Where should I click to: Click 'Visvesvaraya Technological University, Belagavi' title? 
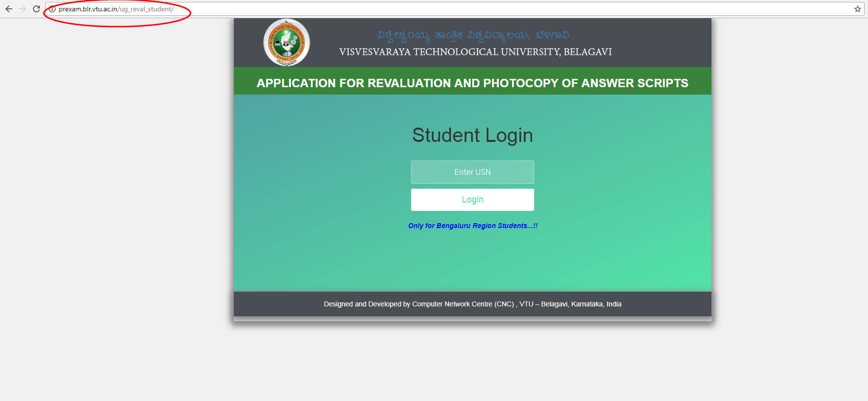click(476, 52)
